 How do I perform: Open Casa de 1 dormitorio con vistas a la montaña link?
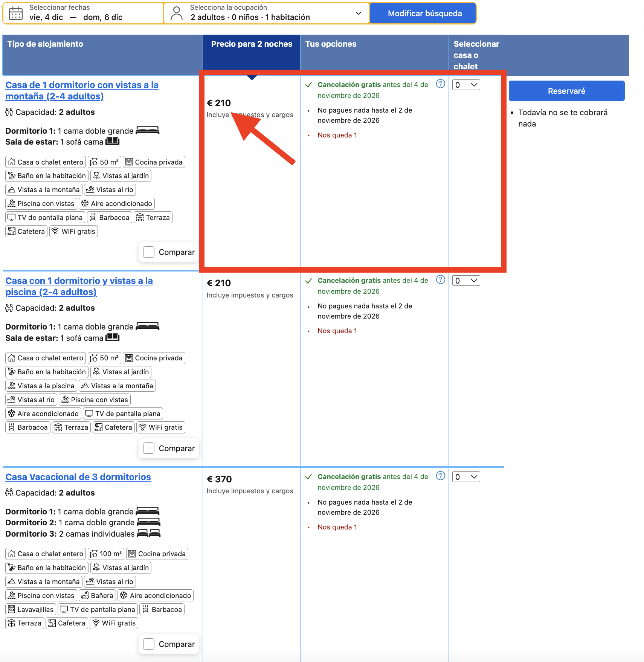coord(82,90)
